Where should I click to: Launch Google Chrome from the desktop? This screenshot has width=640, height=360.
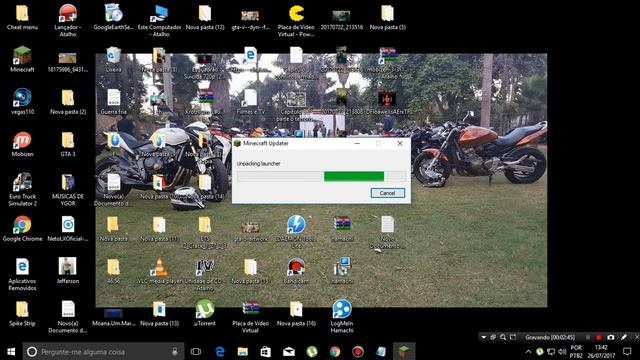coord(22,229)
